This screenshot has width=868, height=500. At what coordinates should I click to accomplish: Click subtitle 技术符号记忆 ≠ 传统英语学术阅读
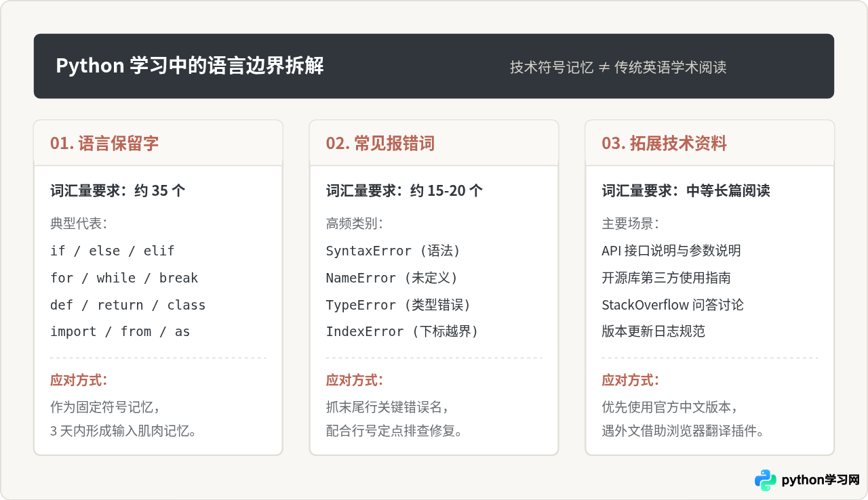[x=618, y=67]
